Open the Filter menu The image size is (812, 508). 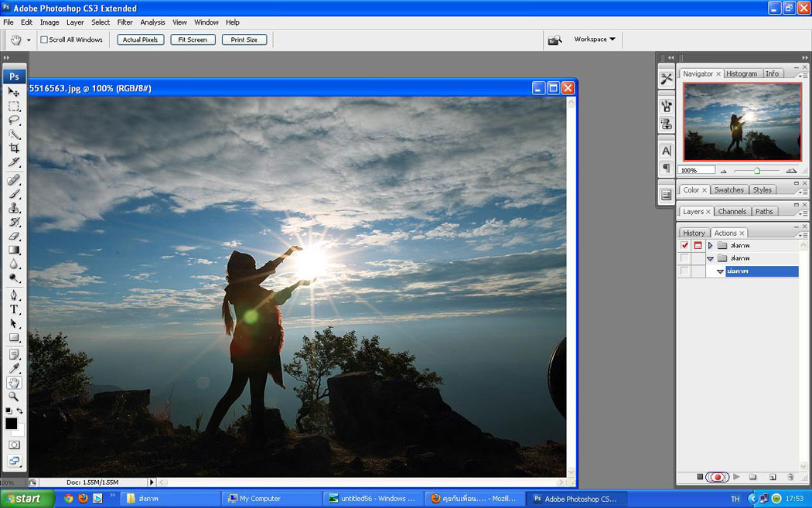click(x=125, y=22)
